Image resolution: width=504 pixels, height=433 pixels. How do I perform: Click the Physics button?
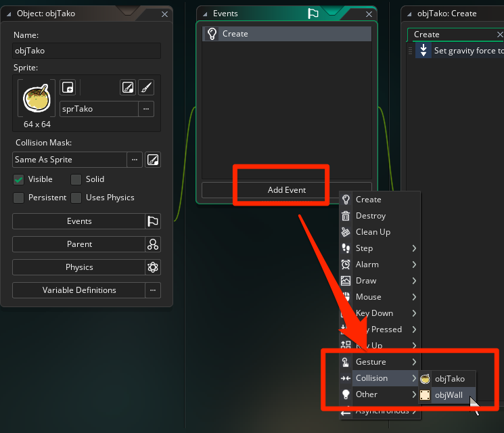[x=78, y=267]
